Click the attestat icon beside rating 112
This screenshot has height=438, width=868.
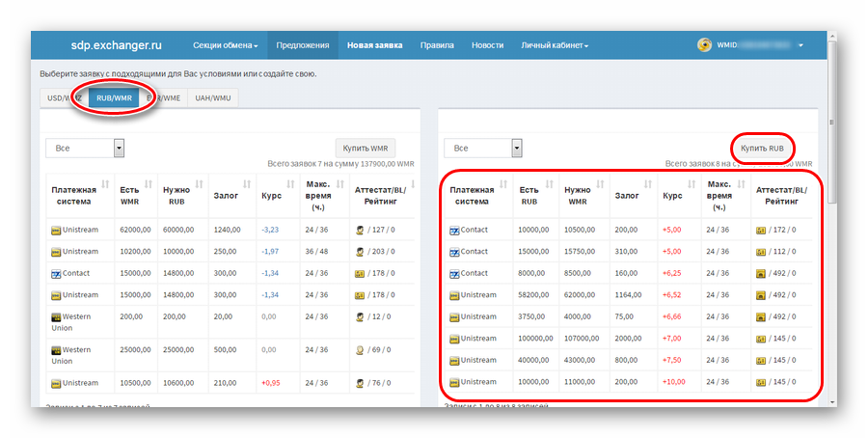pyautogui.click(x=761, y=252)
